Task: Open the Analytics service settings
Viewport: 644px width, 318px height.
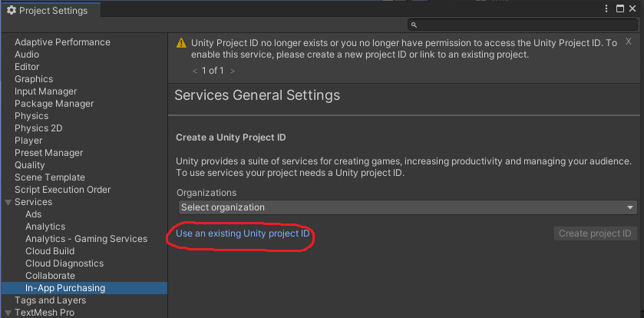Action: click(45, 227)
